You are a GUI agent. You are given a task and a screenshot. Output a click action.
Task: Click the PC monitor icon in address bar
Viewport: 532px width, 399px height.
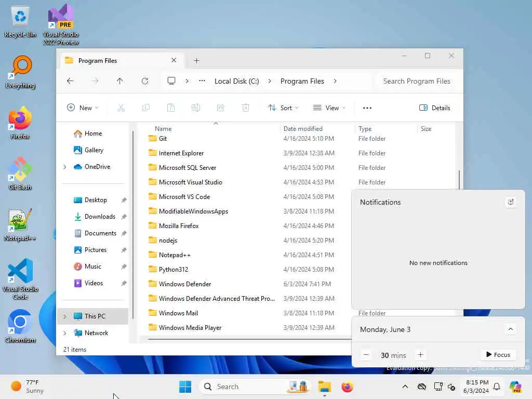171,81
